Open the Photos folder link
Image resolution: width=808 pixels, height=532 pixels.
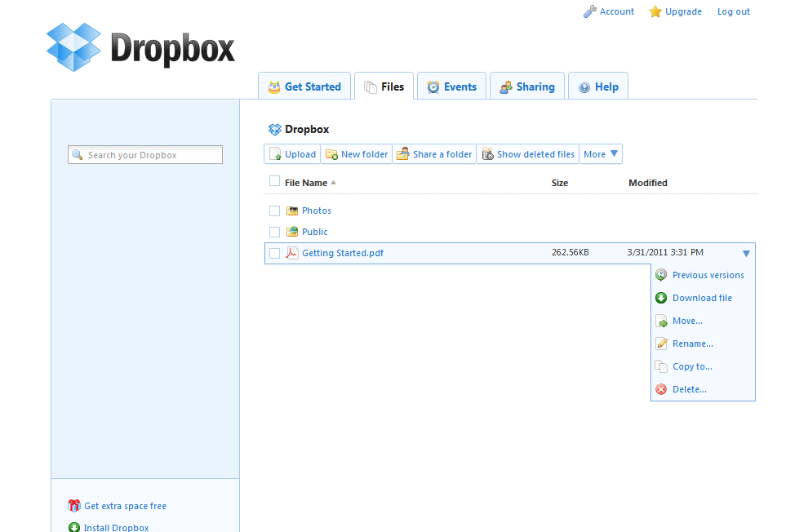317,211
